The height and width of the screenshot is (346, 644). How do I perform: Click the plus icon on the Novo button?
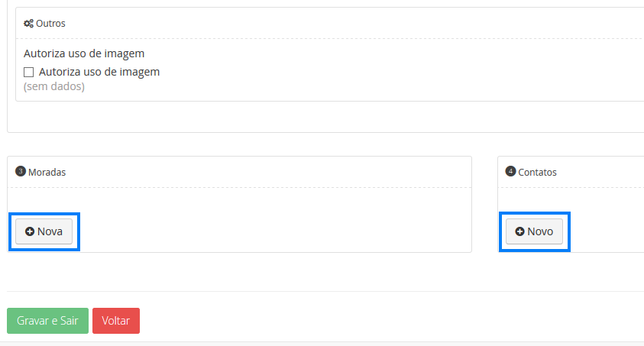[519, 231]
